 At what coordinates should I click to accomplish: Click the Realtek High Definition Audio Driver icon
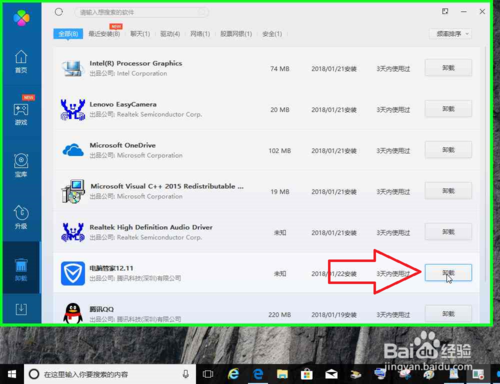(x=73, y=232)
